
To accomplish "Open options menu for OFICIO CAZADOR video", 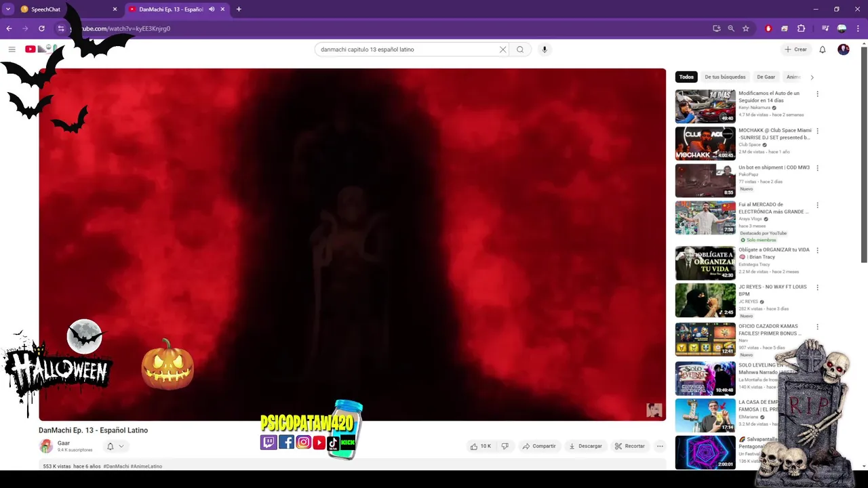I will [817, 327].
